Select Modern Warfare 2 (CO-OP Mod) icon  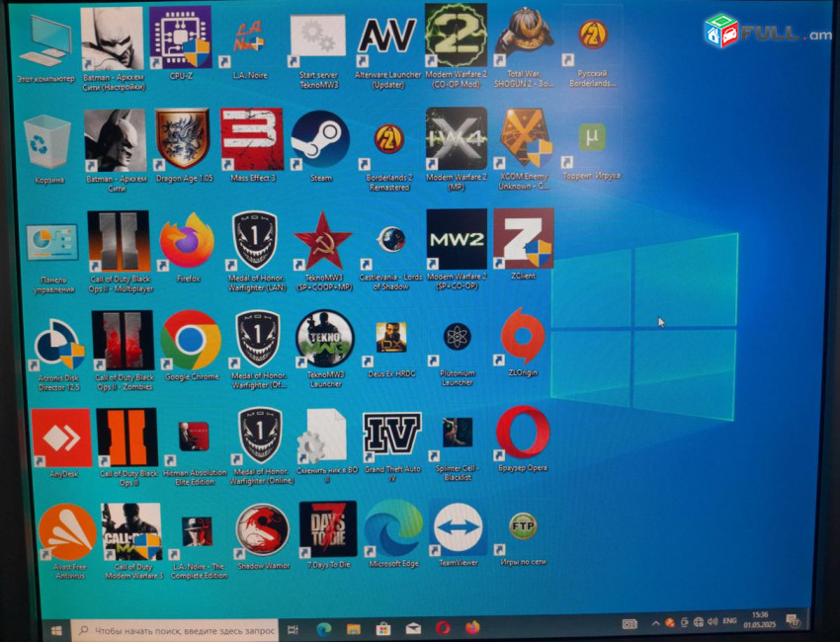point(456,36)
